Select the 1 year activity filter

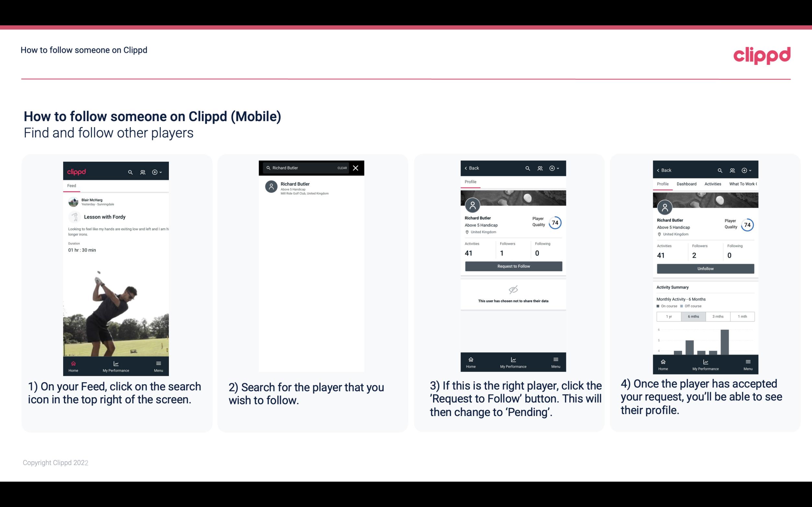[x=669, y=316]
